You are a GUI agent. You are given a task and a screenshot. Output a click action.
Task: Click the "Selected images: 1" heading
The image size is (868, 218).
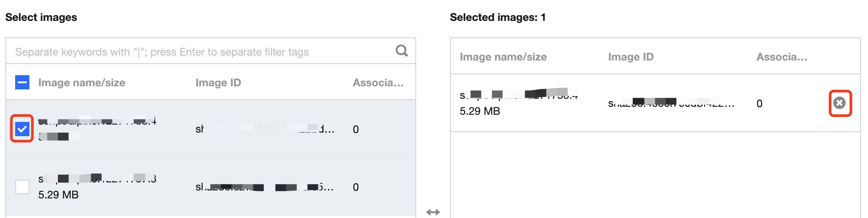pos(497,17)
